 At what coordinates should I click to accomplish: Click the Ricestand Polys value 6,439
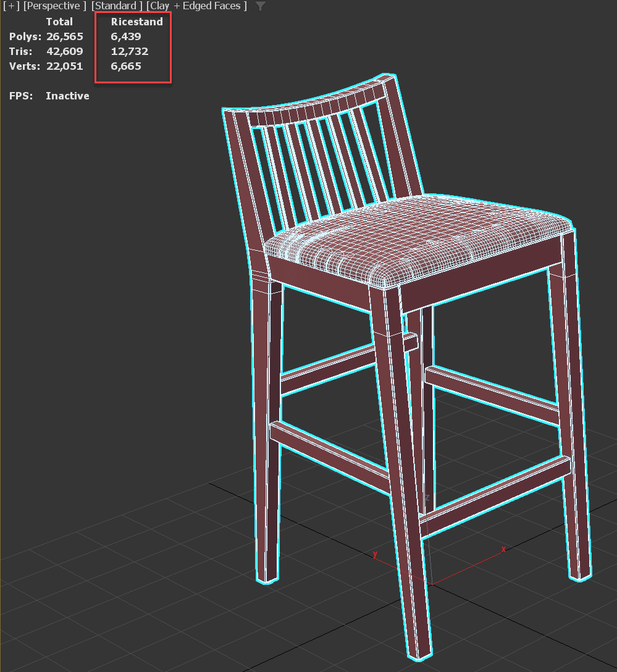(x=126, y=36)
